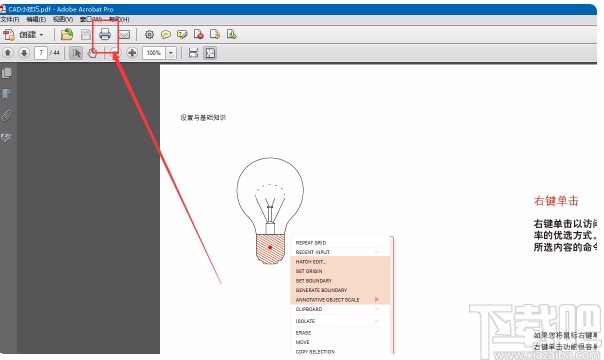Click the page icon with yellow badge
This screenshot has width=604, height=360.
tap(215, 35)
